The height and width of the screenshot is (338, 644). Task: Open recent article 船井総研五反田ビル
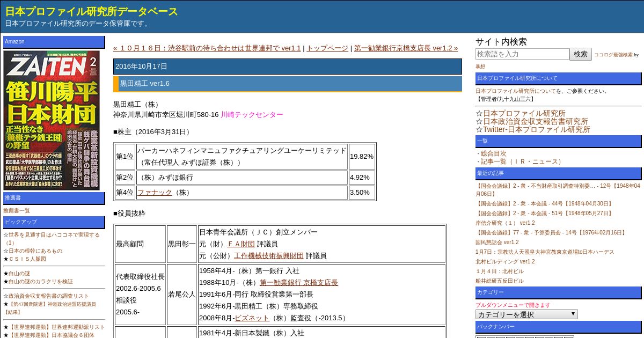pyautogui.click(x=499, y=281)
